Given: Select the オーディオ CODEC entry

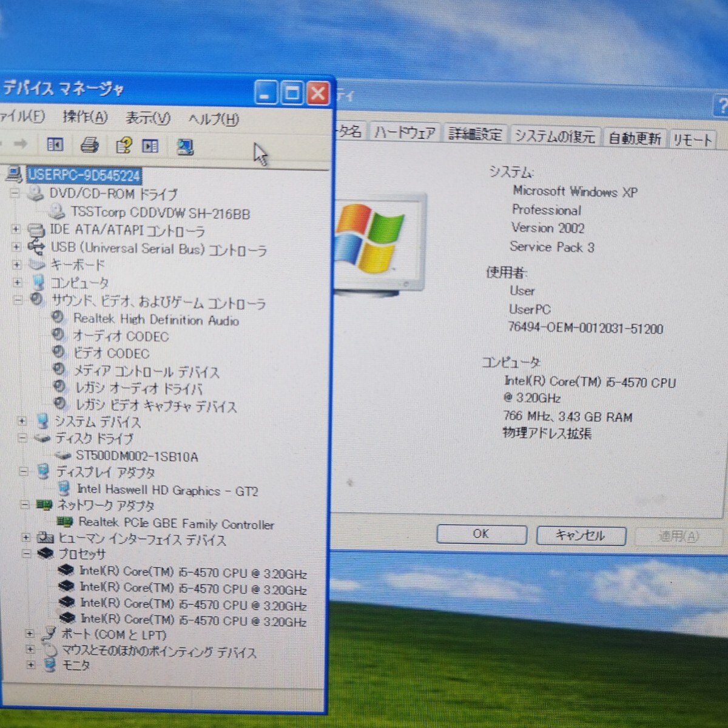Looking at the screenshot, I should [121, 336].
